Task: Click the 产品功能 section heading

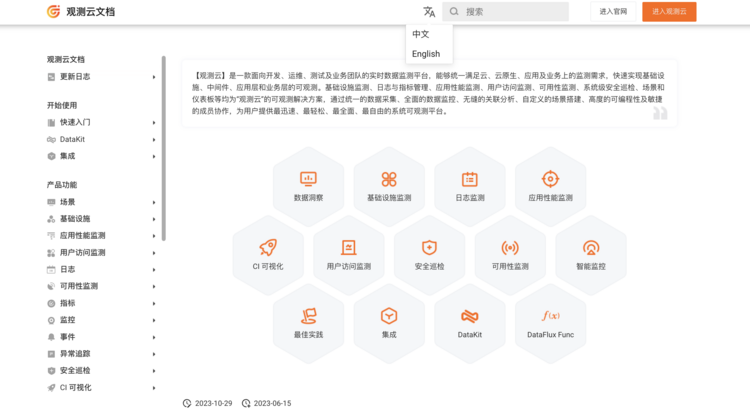Action: (62, 185)
